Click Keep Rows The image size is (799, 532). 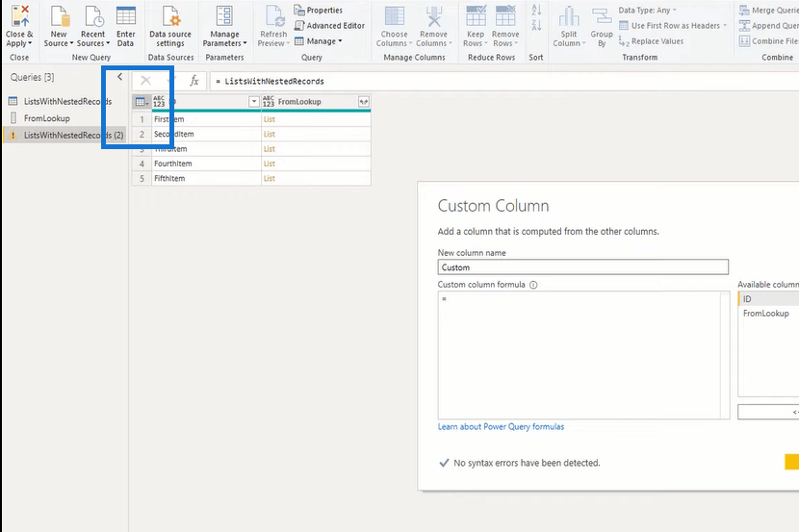pyautogui.click(x=476, y=25)
